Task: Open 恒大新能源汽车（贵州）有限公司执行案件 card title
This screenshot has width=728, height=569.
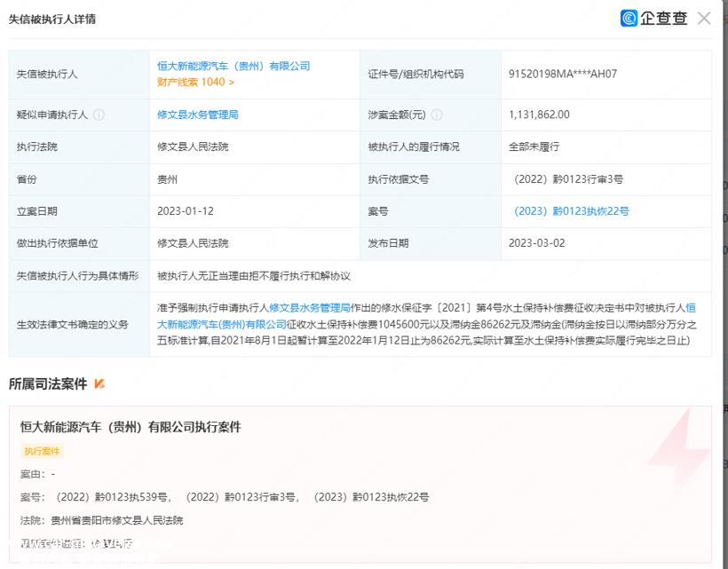Action: coord(131,427)
